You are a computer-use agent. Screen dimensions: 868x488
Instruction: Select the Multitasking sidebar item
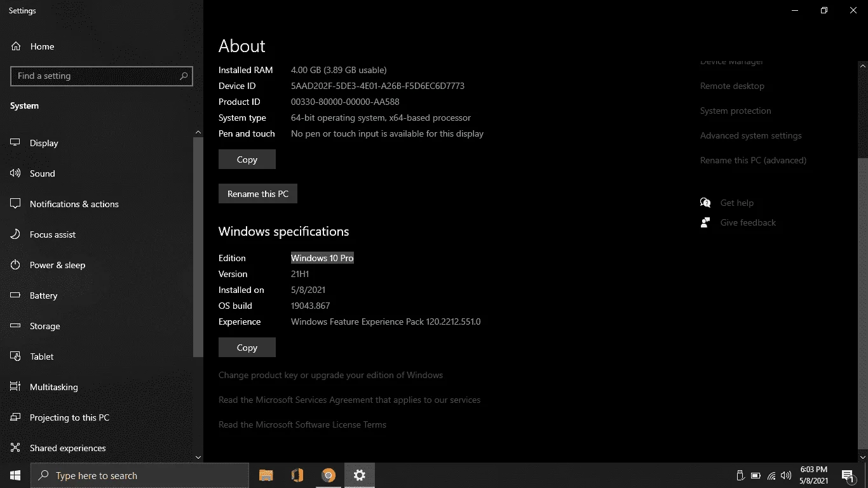point(97,387)
